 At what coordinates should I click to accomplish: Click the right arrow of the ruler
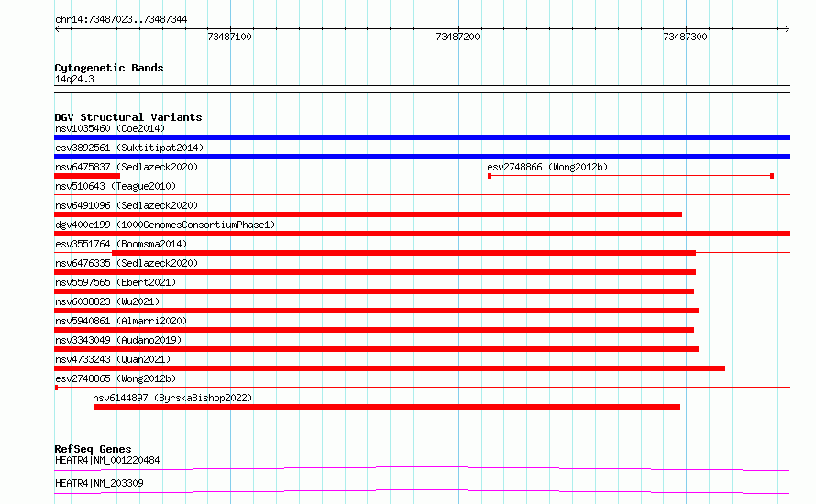click(x=788, y=28)
